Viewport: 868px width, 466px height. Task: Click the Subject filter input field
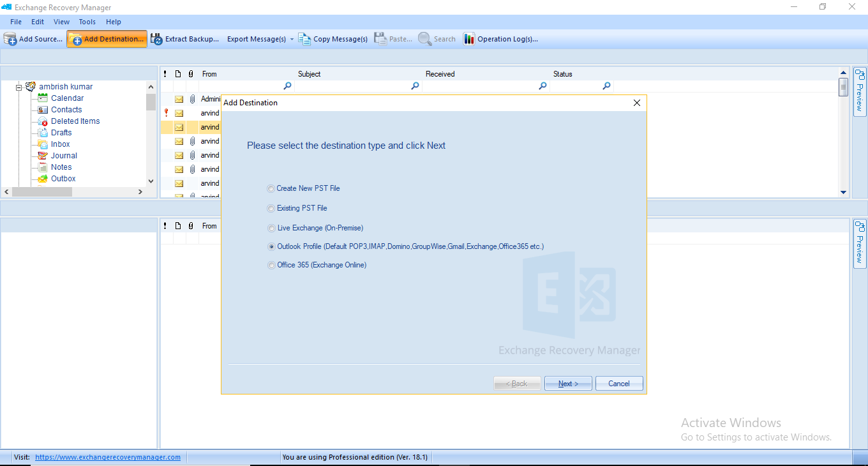[x=352, y=86]
